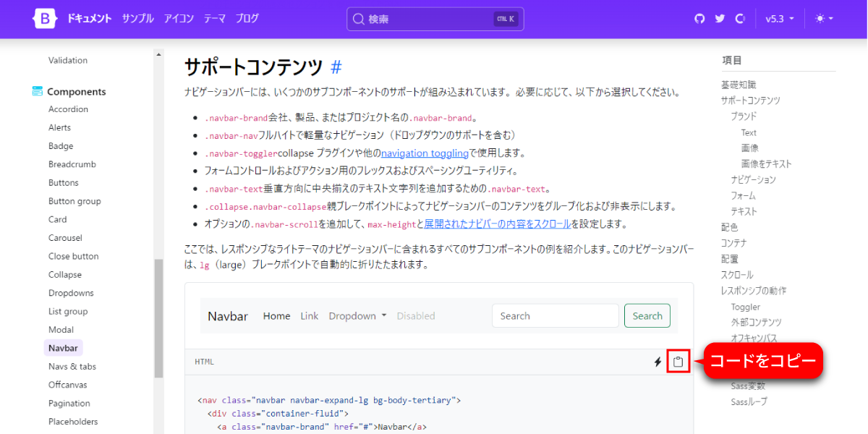868x434 pixels.
Task: Click the Components section icon
Action: point(38,91)
